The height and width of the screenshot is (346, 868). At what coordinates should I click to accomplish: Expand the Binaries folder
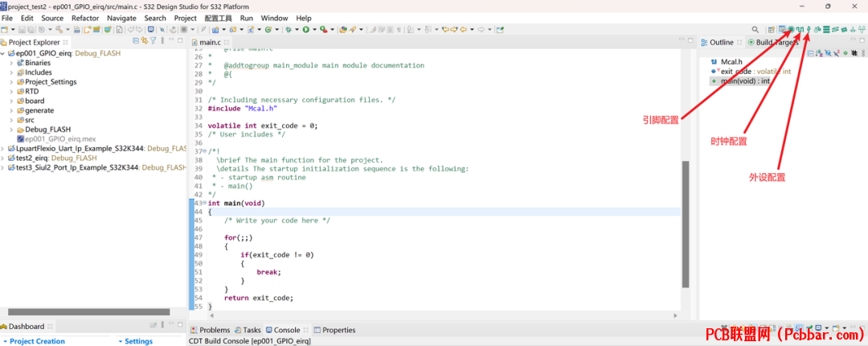coord(11,63)
